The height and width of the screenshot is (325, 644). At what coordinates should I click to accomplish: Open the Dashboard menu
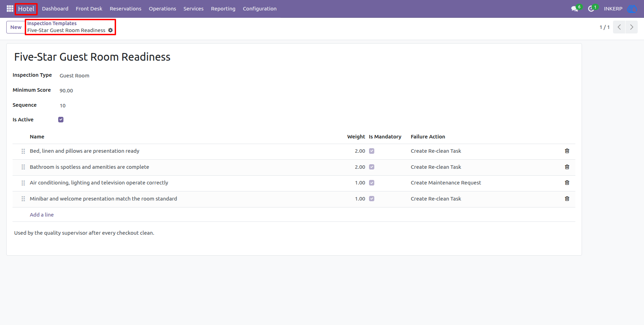click(x=55, y=9)
